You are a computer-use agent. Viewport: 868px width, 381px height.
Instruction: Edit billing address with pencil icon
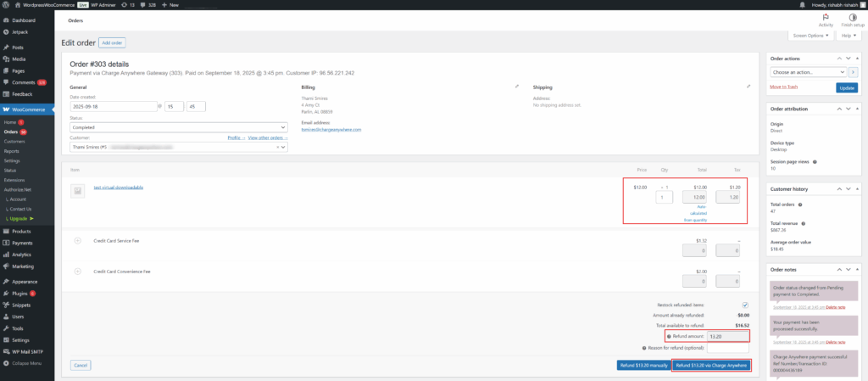pyautogui.click(x=517, y=86)
